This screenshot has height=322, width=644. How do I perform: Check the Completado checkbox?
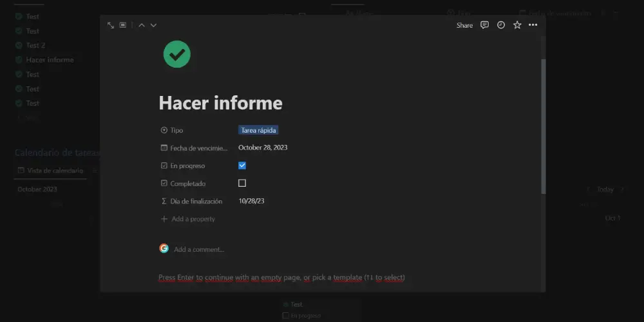(242, 183)
